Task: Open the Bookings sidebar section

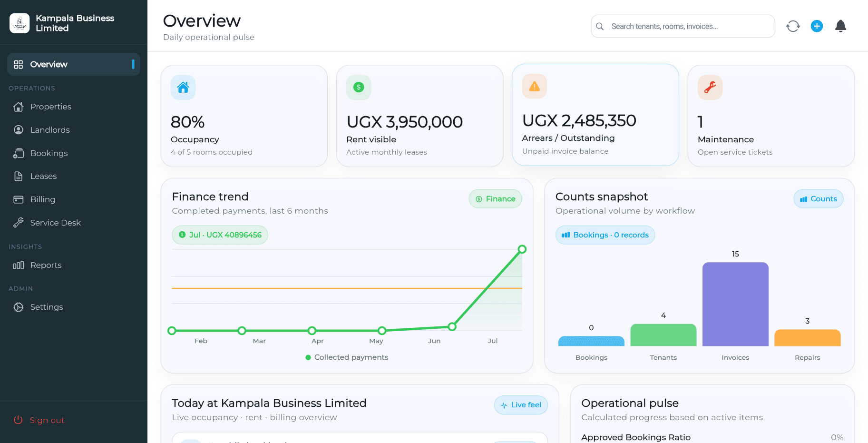Action: (74, 153)
